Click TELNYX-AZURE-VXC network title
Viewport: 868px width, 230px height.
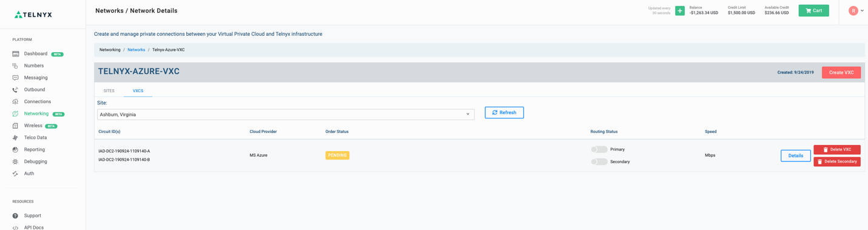[139, 72]
